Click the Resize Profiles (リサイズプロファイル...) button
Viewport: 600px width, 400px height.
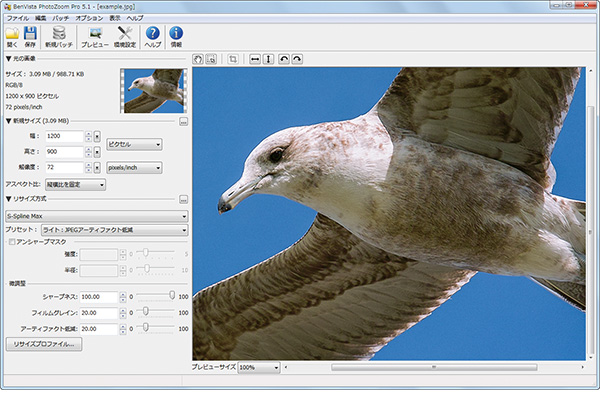point(44,344)
